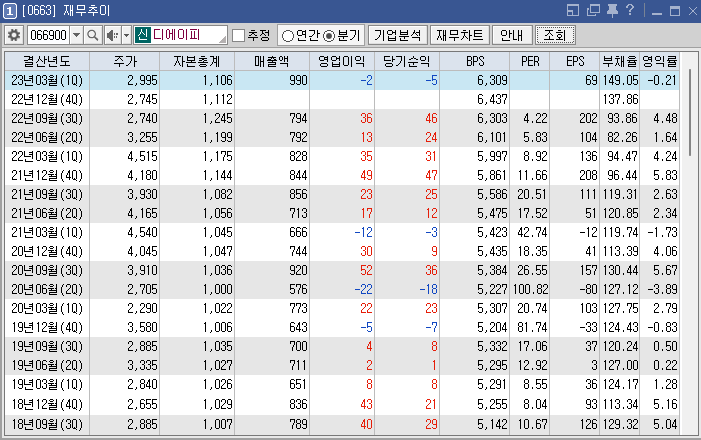Select the row 18년12월(4Q)
Image resolution: width=701 pixels, height=440 pixels.
pyautogui.click(x=342, y=404)
